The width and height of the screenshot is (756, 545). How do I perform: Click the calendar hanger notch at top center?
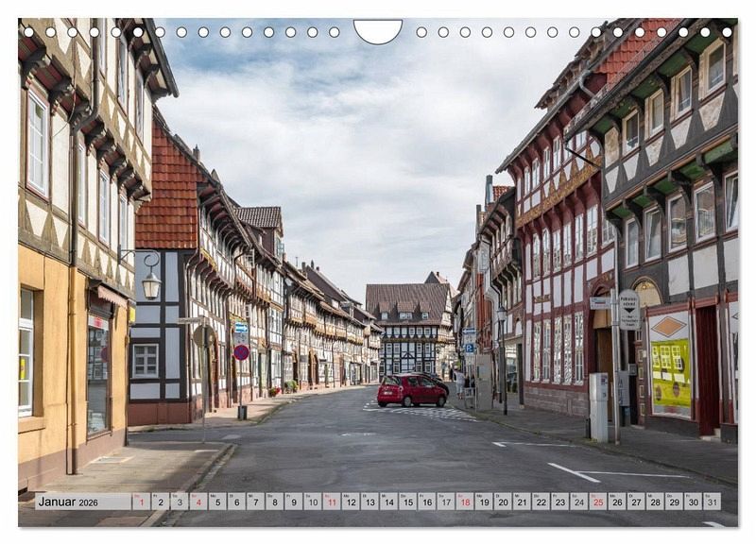pos(378,30)
